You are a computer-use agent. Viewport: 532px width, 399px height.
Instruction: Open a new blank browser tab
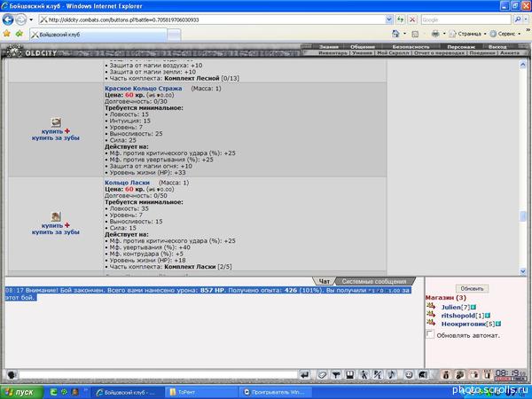pos(174,35)
